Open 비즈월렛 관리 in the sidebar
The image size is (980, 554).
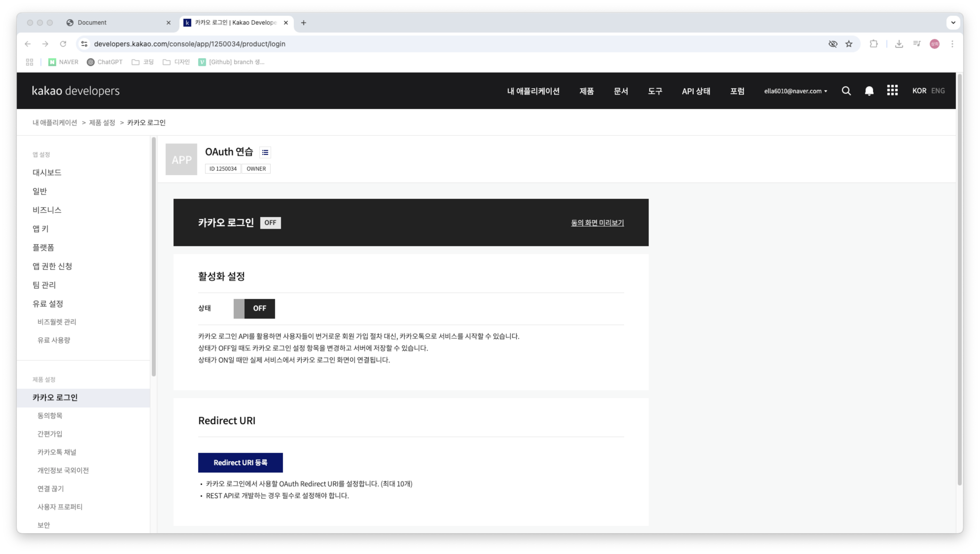tap(57, 322)
